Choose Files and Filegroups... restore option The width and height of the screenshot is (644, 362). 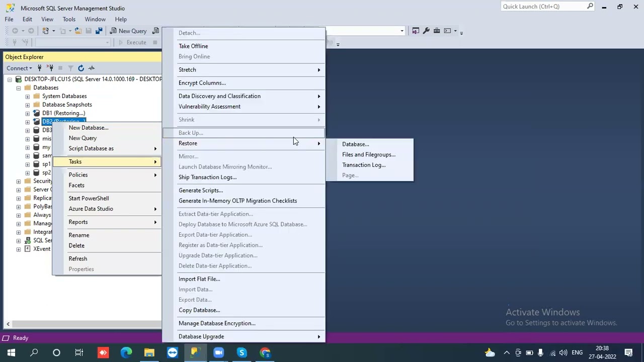[370, 155]
